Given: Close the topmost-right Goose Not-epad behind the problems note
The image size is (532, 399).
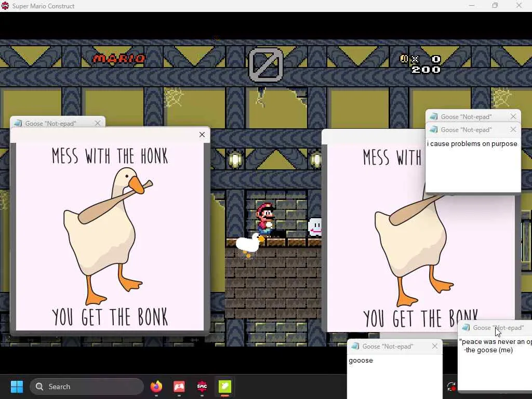Looking at the screenshot, I should click(x=513, y=116).
